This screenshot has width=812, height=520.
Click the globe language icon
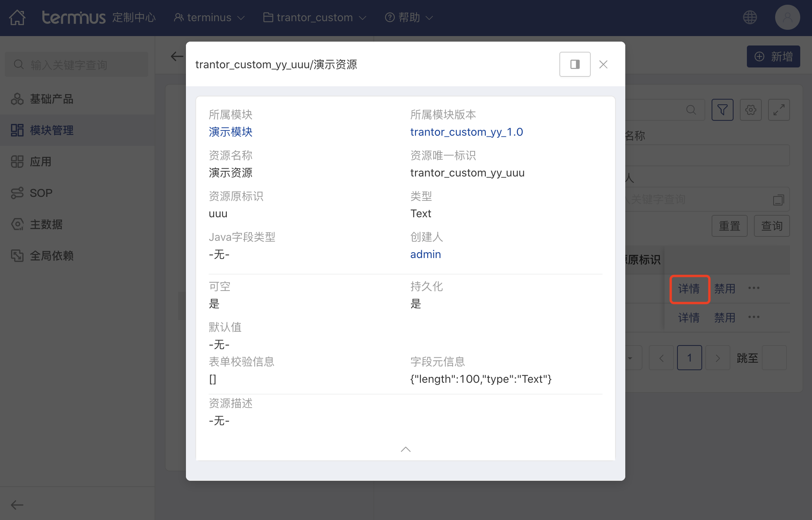point(750,18)
